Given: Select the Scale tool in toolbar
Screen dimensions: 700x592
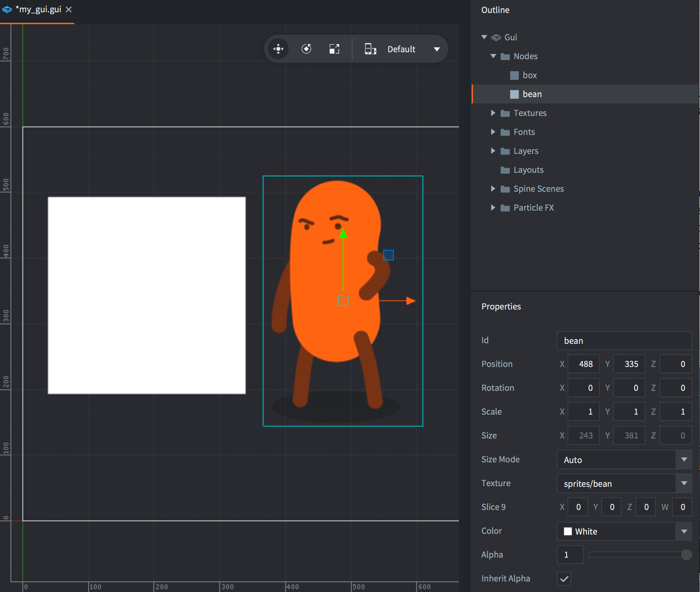Looking at the screenshot, I should pos(334,49).
